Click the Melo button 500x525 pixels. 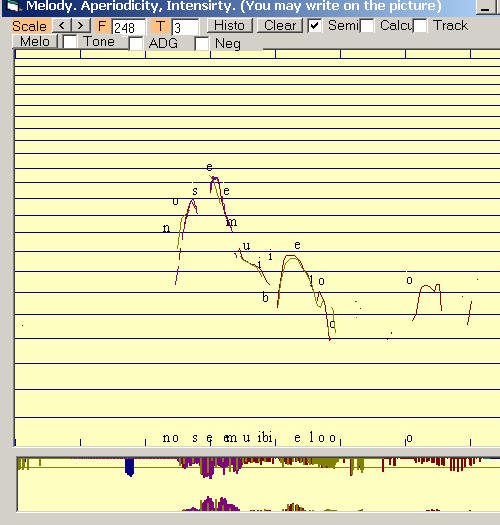(x=35, y=42)
